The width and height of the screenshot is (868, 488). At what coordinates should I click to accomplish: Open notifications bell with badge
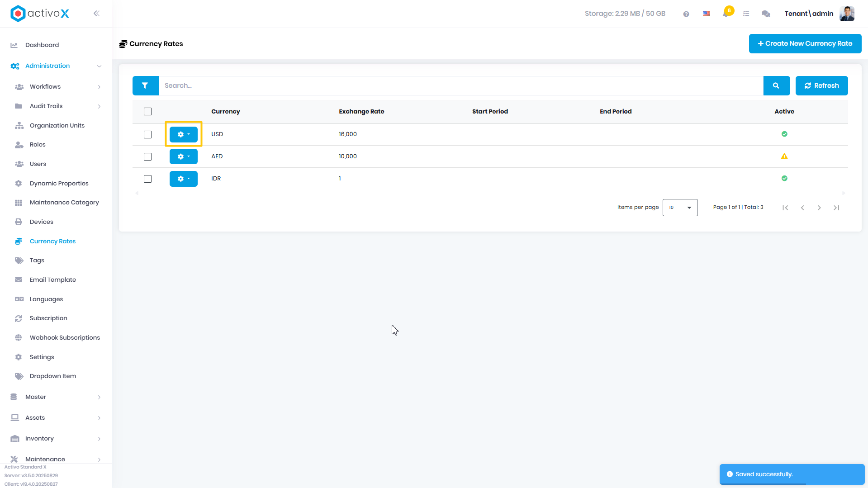726,13
